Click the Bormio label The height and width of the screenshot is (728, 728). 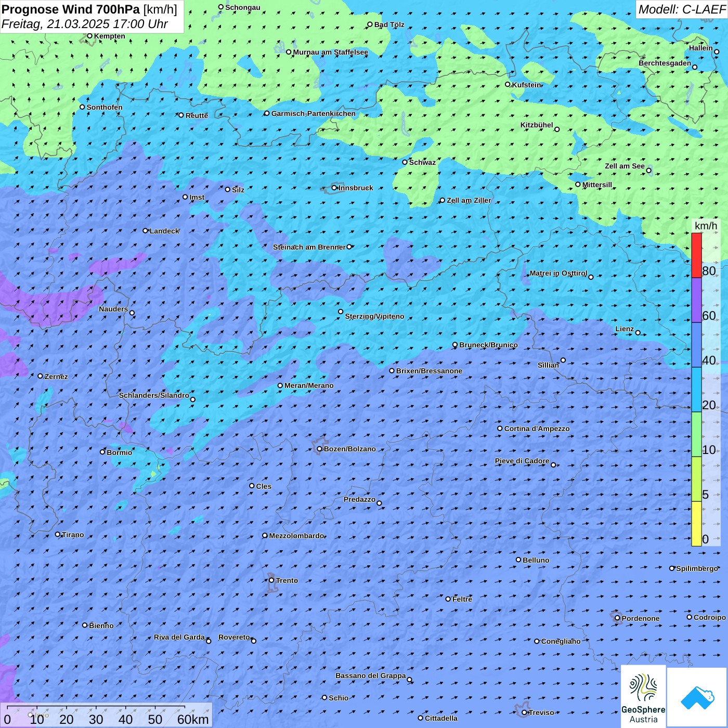[x=119, y=452]
